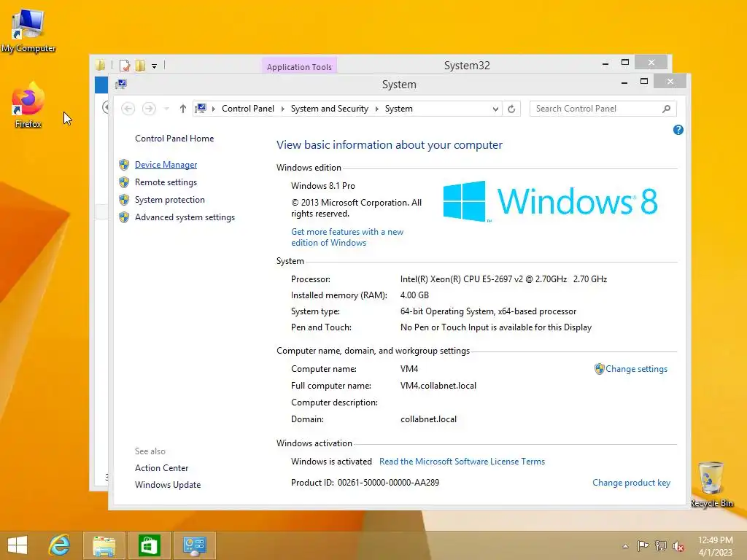Viewport: 747px width, 560px height.
Task: Click the folder icon in System32 title bar
Action: (100, 65)
